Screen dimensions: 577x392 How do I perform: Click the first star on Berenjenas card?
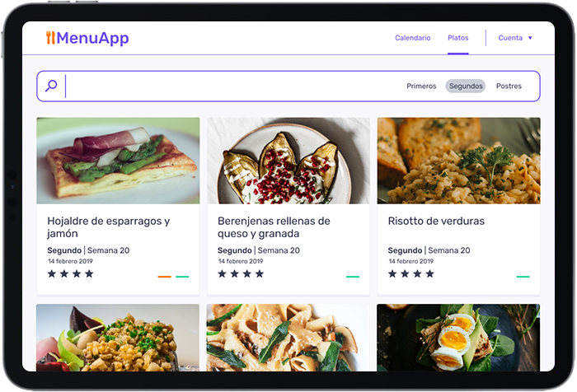click(x=222, y=273)
